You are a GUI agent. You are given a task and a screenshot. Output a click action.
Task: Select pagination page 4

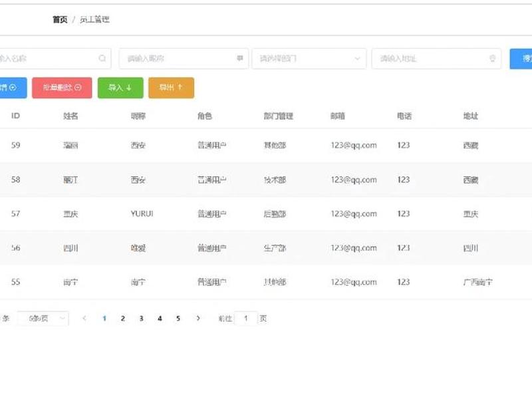(160, 319)
